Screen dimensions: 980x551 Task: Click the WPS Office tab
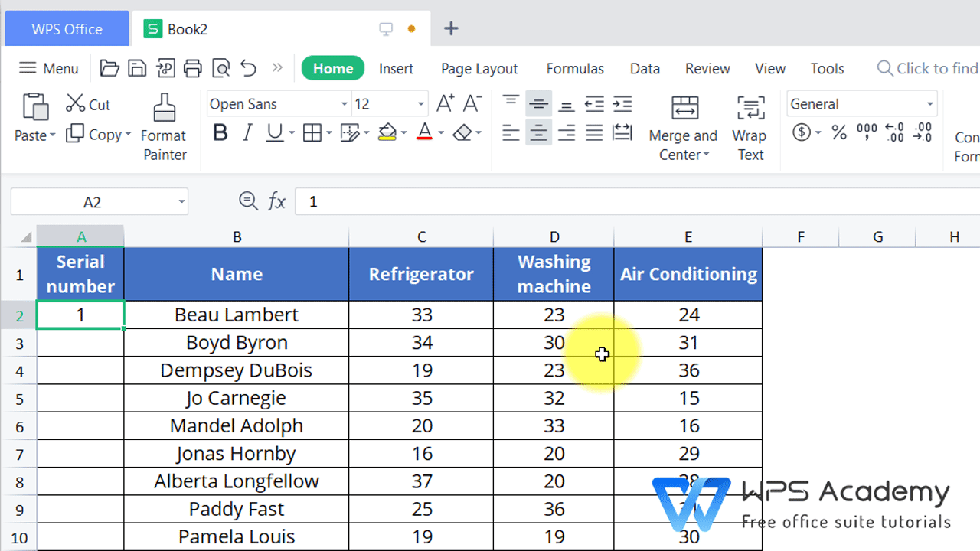tap(67, 29)
